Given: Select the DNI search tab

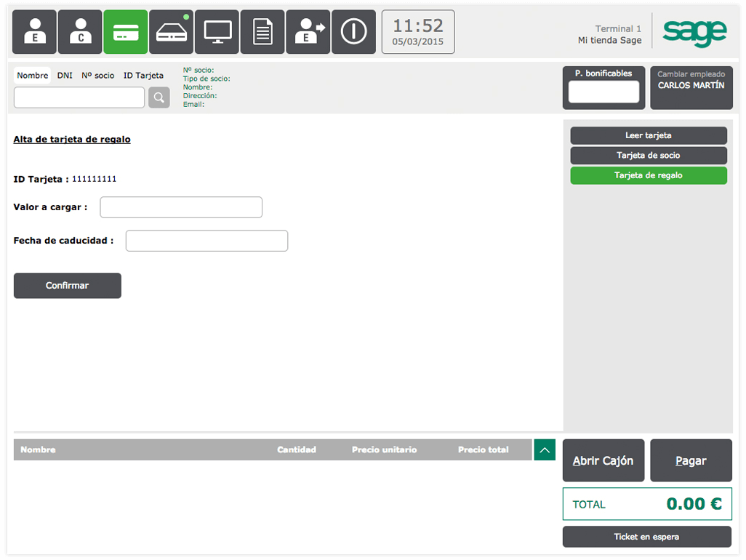Looking at the screenshot, I should [65, 75].
